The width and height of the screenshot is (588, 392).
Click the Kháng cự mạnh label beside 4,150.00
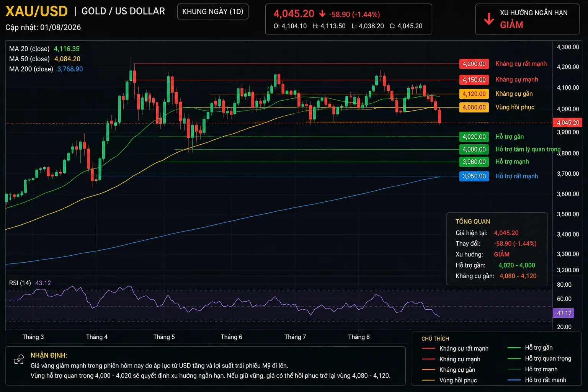(517, 80)
